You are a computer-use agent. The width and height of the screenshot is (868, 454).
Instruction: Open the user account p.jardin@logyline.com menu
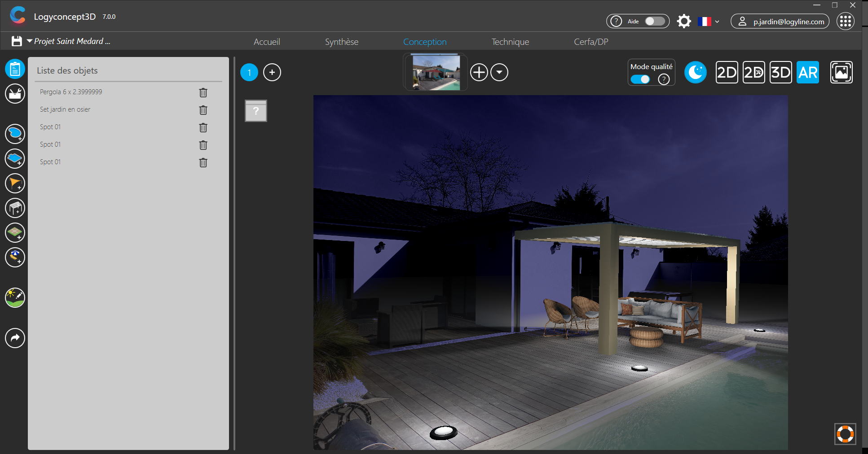click(780, 21)
